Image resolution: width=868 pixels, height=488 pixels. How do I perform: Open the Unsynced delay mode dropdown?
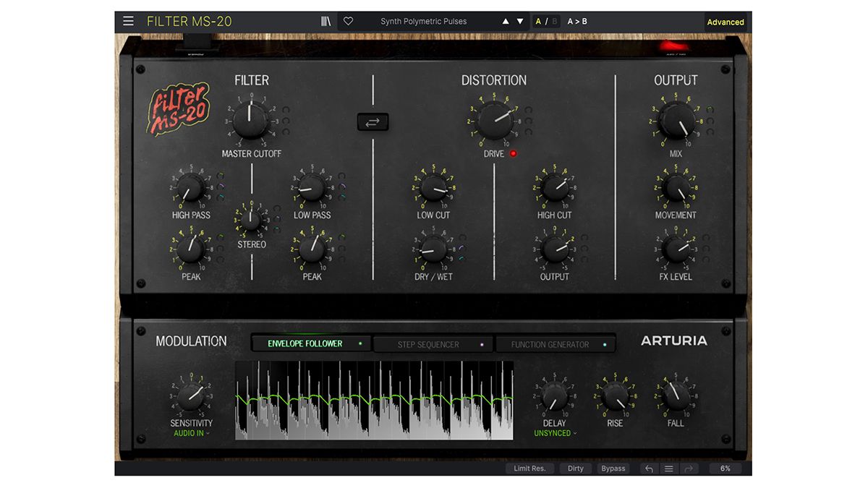[x=556, y=434]
